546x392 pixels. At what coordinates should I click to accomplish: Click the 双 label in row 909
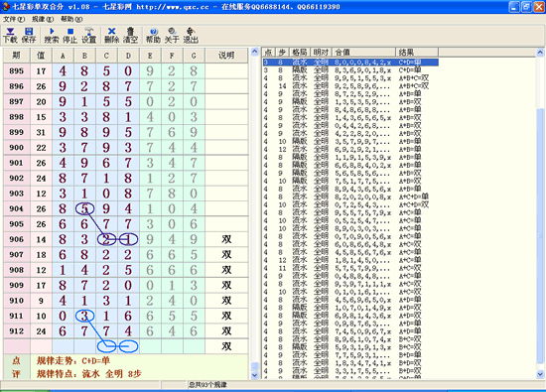(x=226, y=285)
